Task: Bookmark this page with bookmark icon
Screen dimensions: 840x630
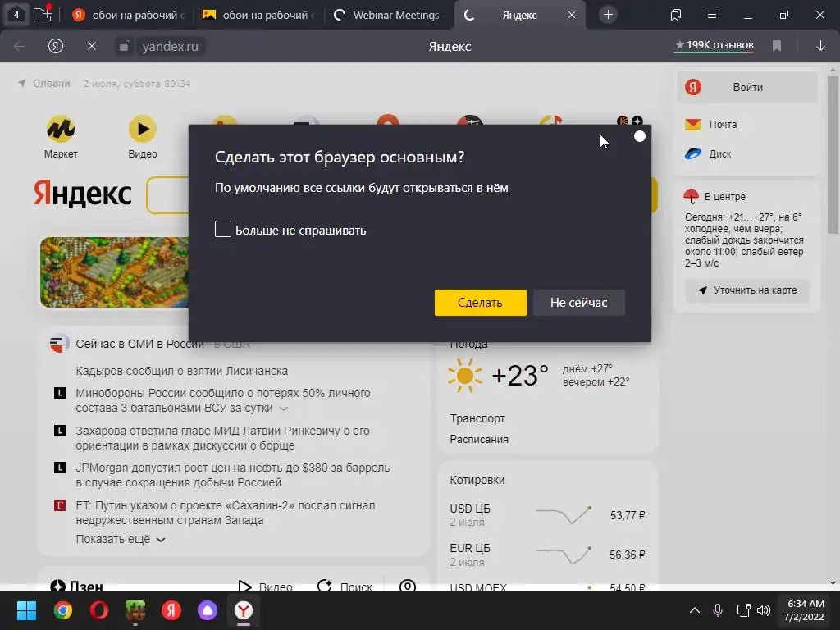Action: [776, 47]
